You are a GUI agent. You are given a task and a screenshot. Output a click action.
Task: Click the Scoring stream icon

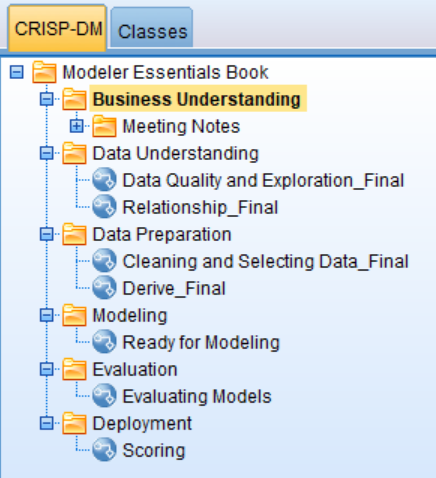click(104, 450)
